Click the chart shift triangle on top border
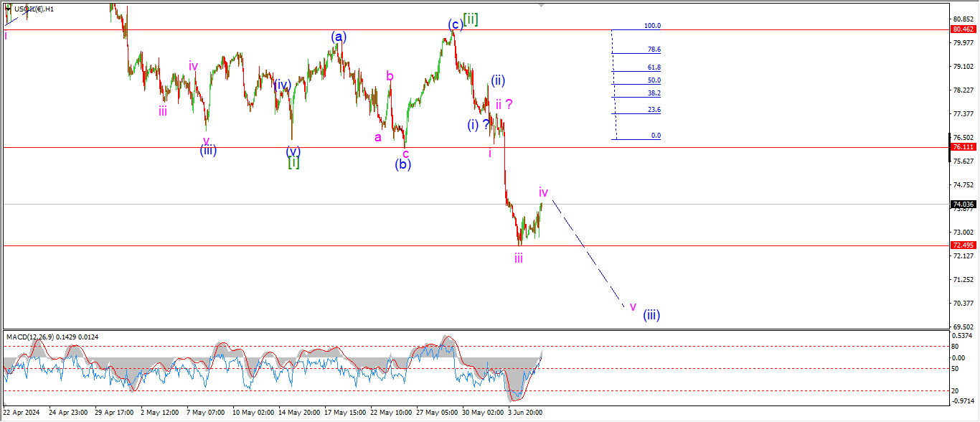 pos(541,4)
